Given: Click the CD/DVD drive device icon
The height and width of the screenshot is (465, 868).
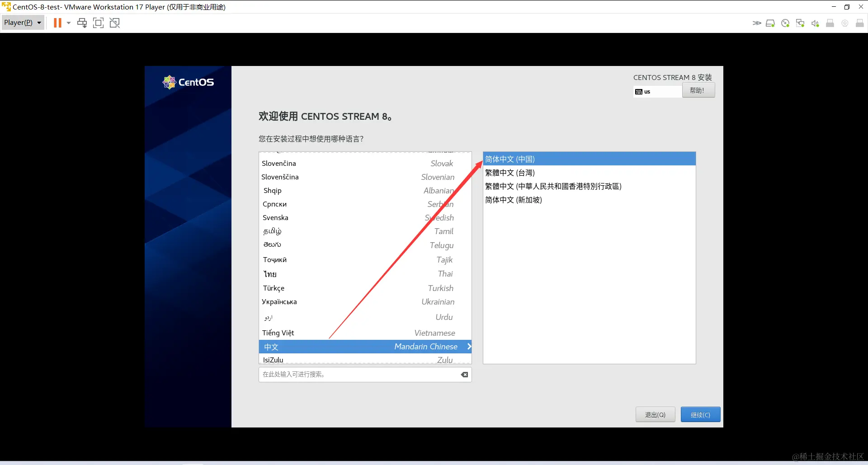Looking at the screenshot, I should coord(785,23).
